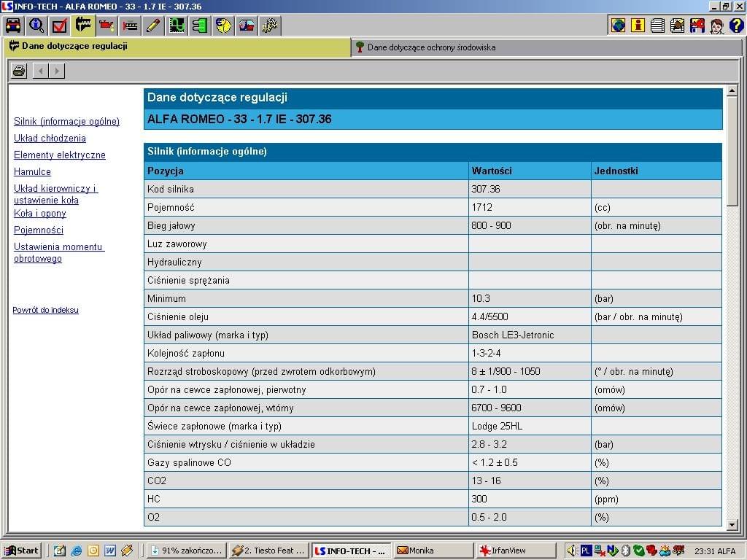Click the Jednostki column header

click(657, 171)
